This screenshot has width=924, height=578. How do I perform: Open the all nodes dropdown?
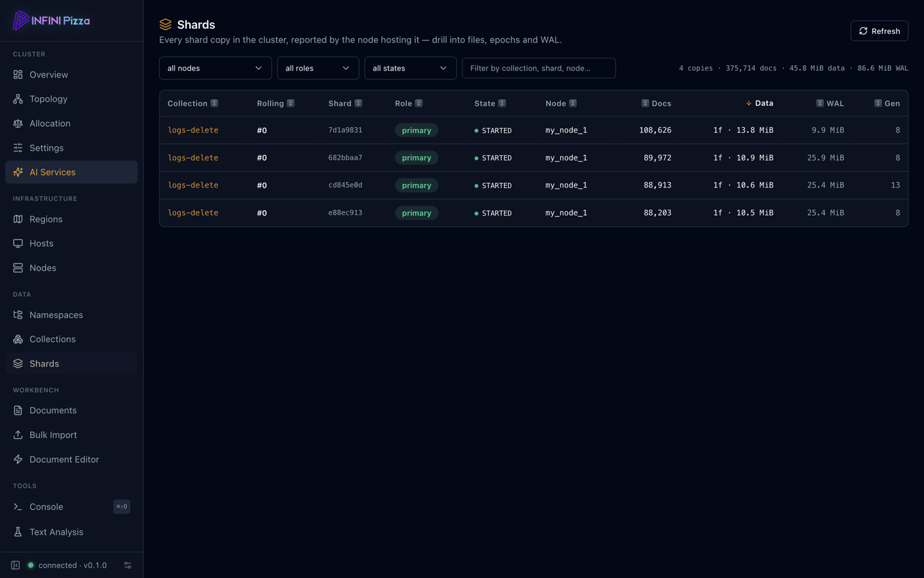click(215, 68)
